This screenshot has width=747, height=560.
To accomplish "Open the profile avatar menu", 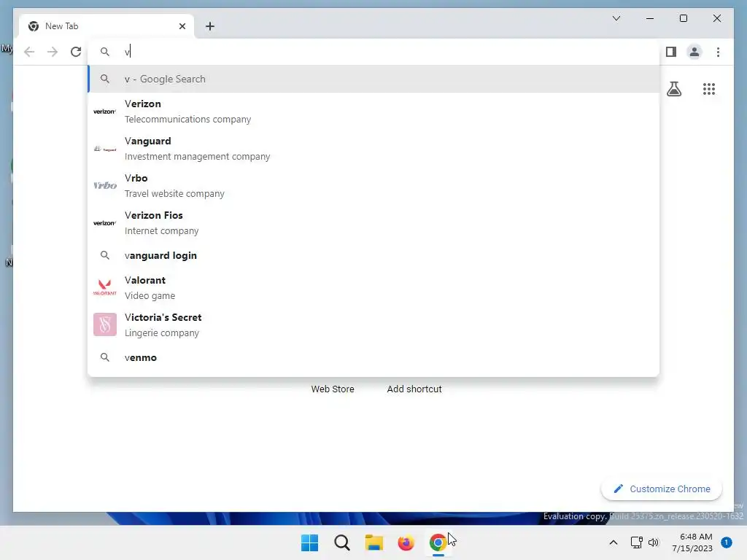I will tap(694, 52).
